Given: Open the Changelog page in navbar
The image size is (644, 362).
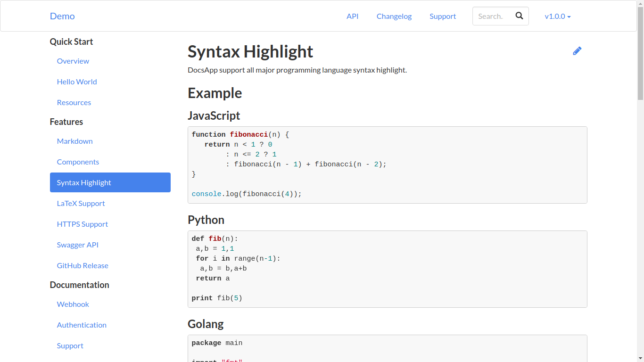Looking at the screenshot, I should [x=394, y=16].
